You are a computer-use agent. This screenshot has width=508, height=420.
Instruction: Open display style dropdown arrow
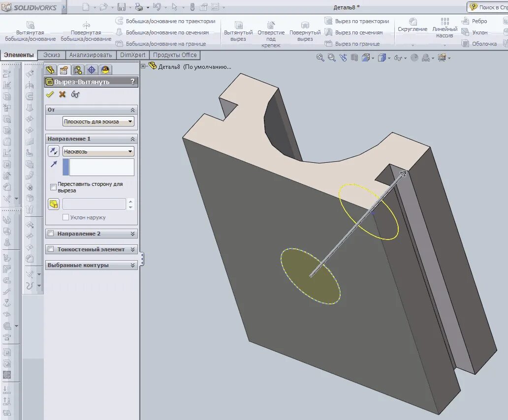pyautogui.click(x=389, y=58)
